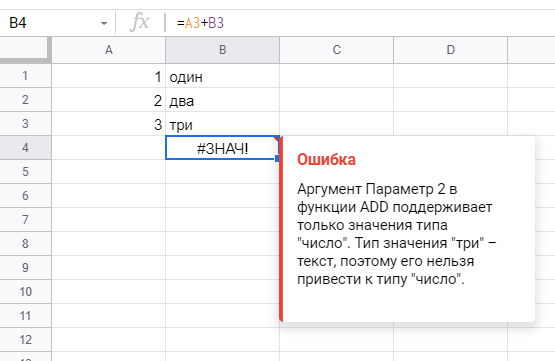The image size is (555, 361).
Task: Click empty cell A4
Action: click(109, 148)
